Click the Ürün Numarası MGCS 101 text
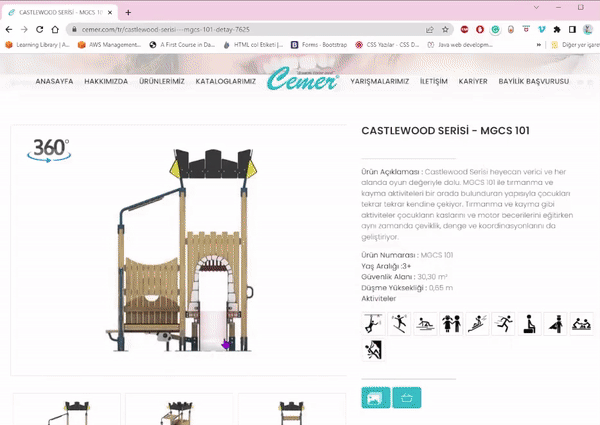This screenshot has width=600, height=425. click(407, 255)
